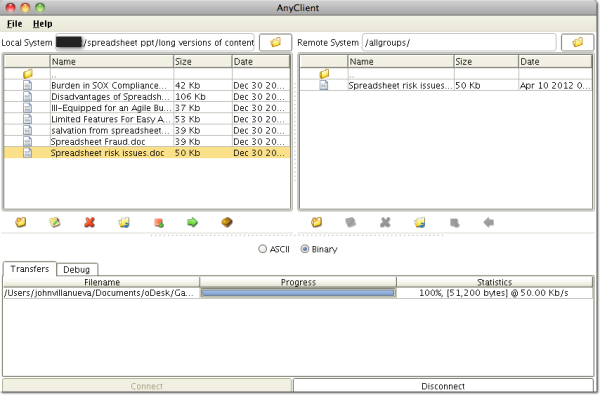Click the 100%, [51,200 bytes] statistics text

pyautogui.click(x=494, y=293)
